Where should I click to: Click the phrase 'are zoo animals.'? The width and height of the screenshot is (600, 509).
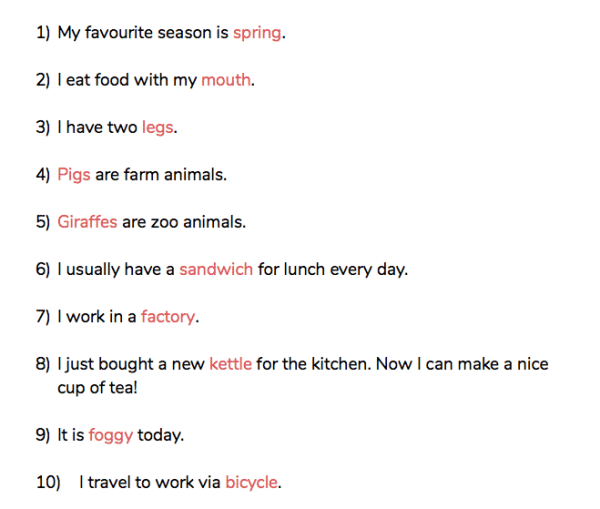tap(184, 222)
